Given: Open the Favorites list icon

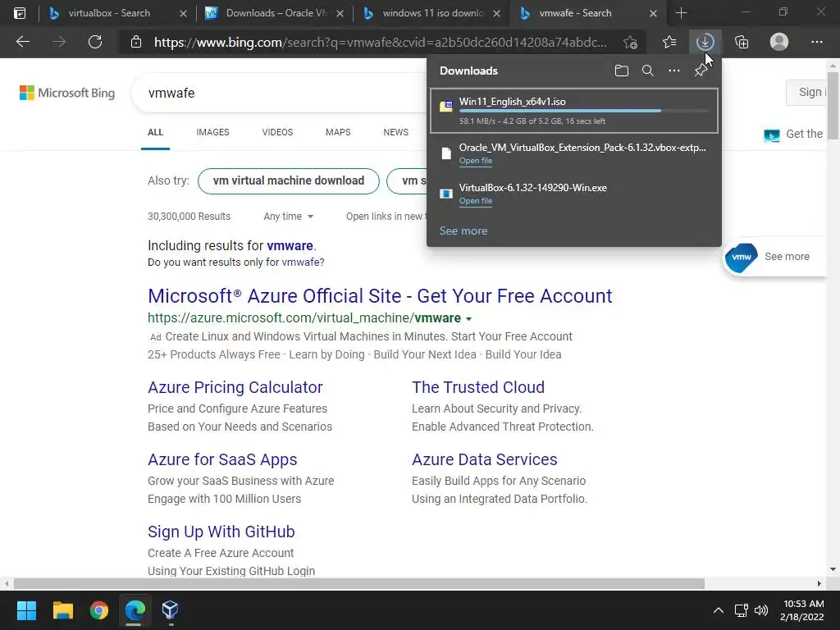Looking at the screenshot, I should pyautogui.click(x=669, y=42).
